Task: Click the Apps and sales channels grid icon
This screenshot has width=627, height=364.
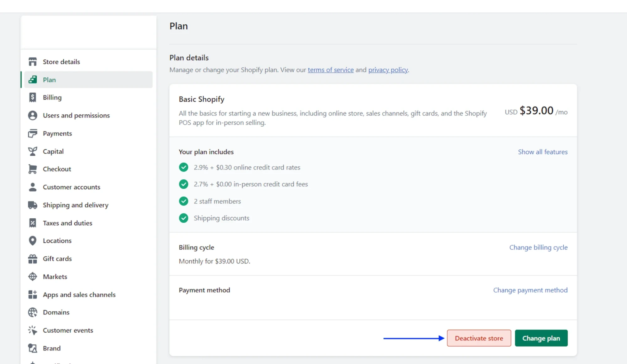Action: [33, 294]
